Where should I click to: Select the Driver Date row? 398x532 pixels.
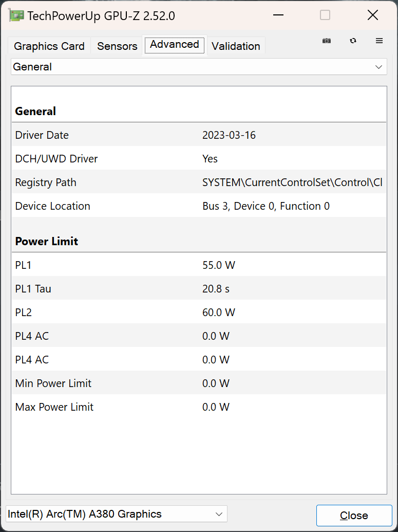click(x=198, y=135)
